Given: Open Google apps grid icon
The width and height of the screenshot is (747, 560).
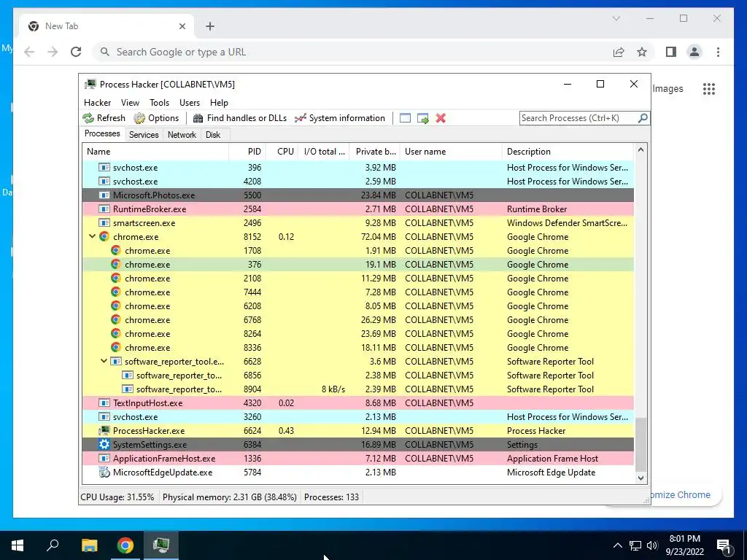Looking at the screenshot, I should click(x=709, y=88).
